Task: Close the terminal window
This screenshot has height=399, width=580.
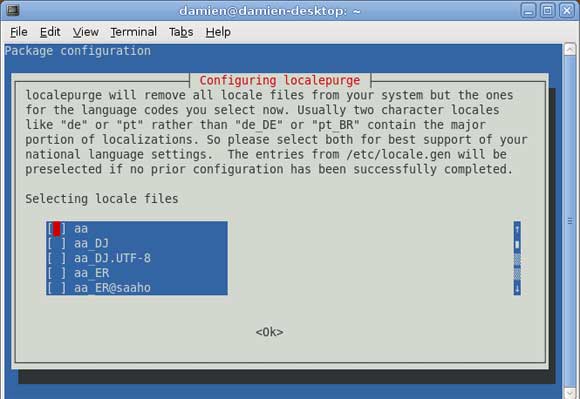Action: (567, 10)
